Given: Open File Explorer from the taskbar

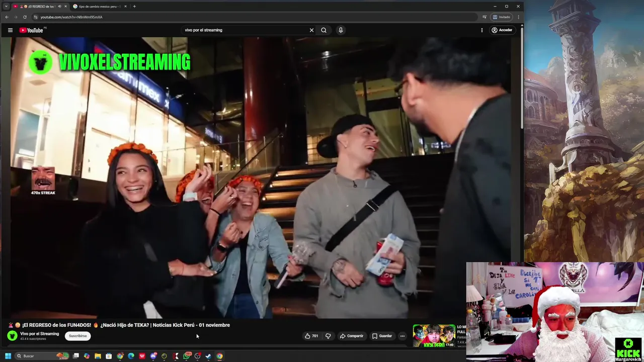Looking at the screenshot, I should [x=98, y=356].
